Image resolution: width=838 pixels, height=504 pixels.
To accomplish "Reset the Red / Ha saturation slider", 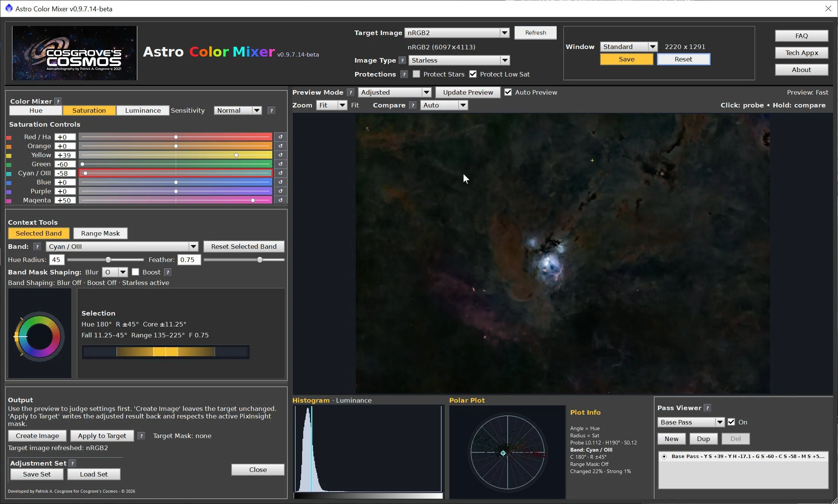I will (280, 137).
